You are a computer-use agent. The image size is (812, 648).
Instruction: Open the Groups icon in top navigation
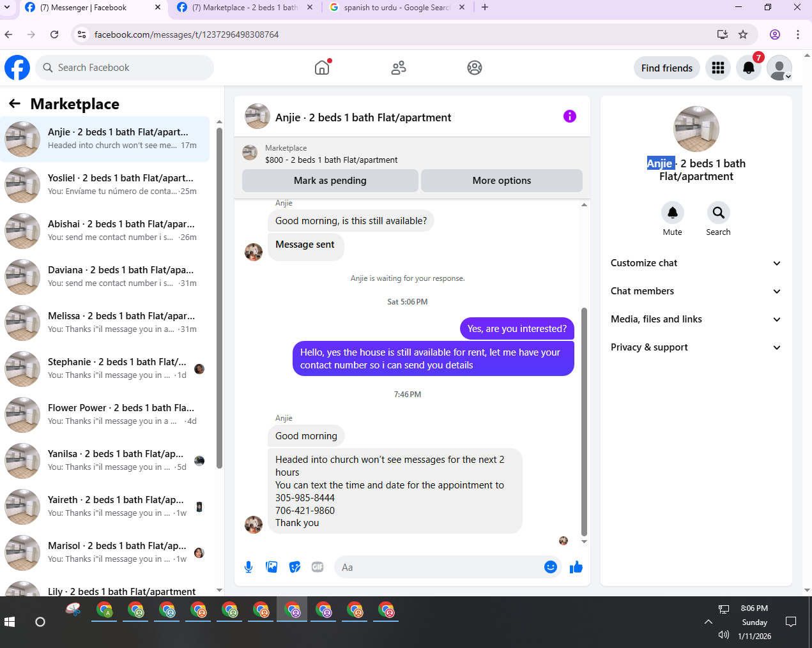(475, 68)
